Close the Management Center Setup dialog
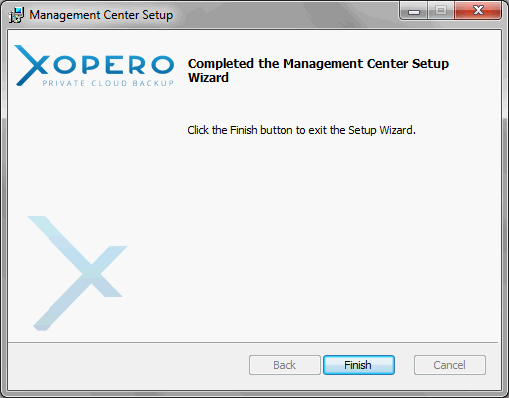The width and height of the screenshot is (509, 398). 478,11
